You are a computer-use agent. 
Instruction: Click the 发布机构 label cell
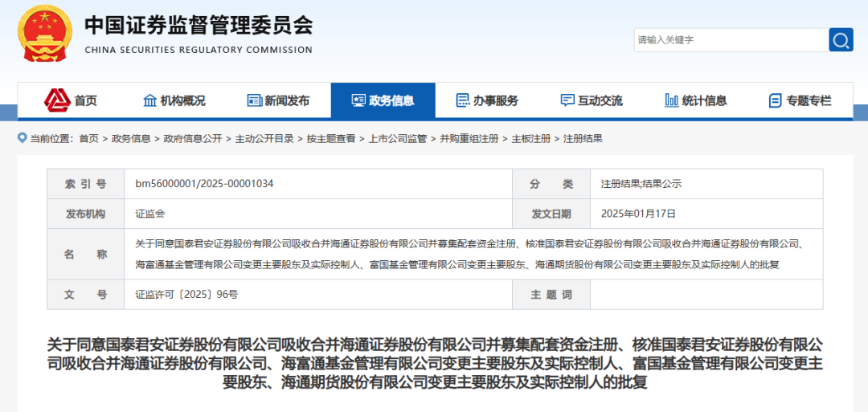86,214
